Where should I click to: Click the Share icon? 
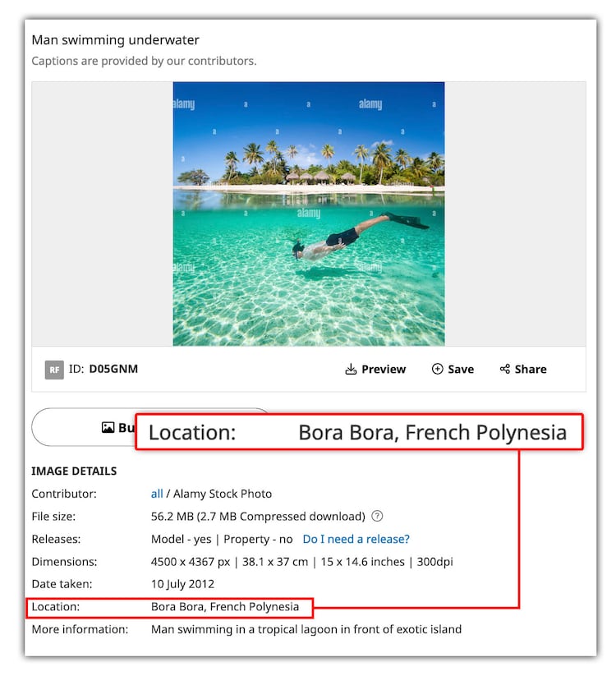click(x=505, y=370)
